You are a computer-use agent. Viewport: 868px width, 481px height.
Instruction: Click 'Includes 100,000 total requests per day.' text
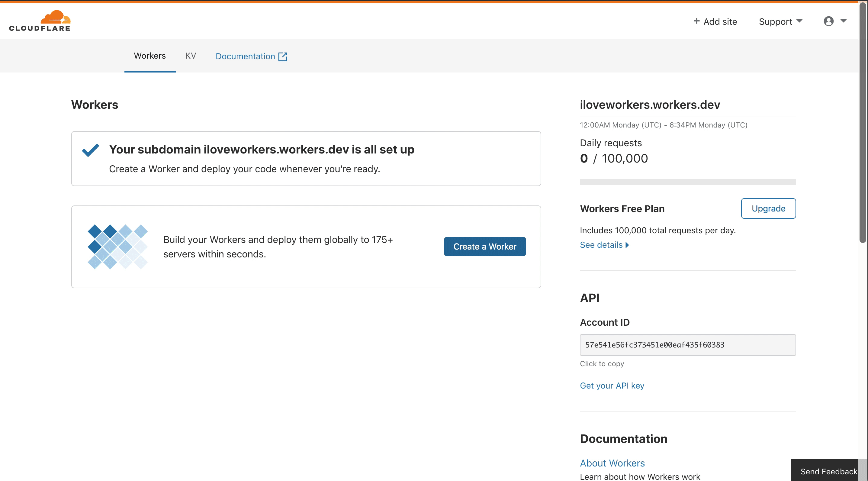pos(657,230)
